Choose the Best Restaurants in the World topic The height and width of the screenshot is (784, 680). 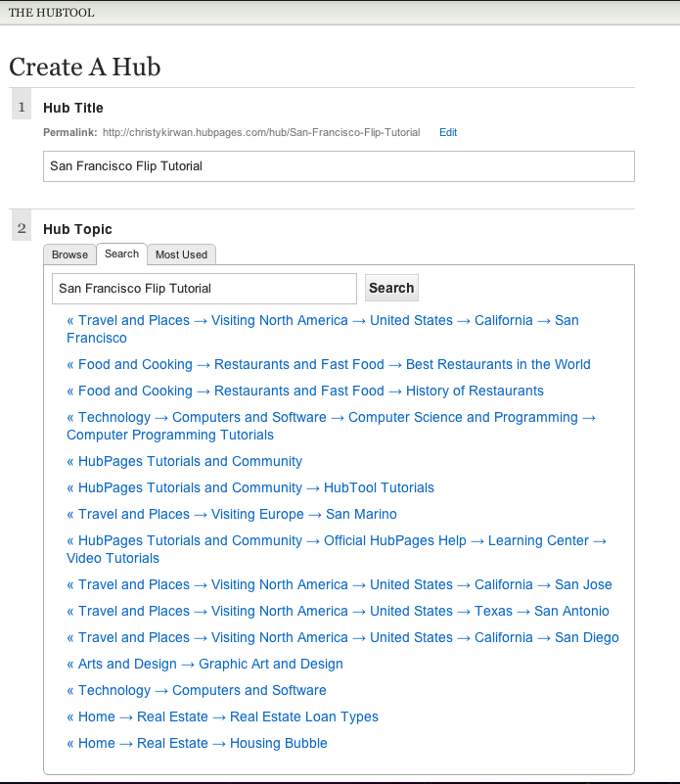point(328,364)
